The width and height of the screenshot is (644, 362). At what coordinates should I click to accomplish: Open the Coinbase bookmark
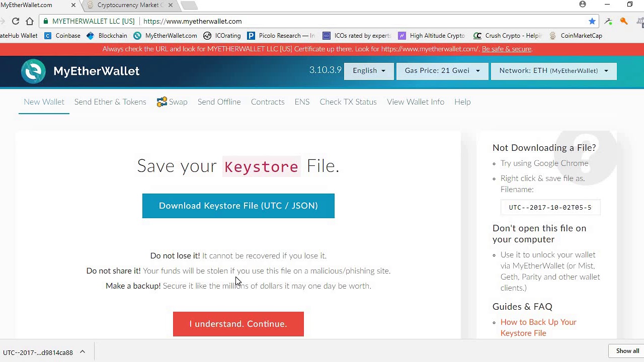tap(63, 36)
